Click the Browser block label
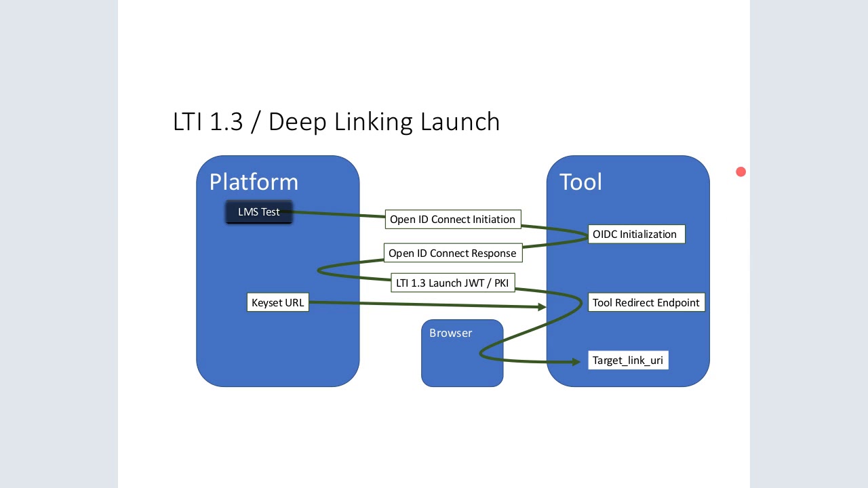Screen dimensions: 868x488 click(450, 333)
